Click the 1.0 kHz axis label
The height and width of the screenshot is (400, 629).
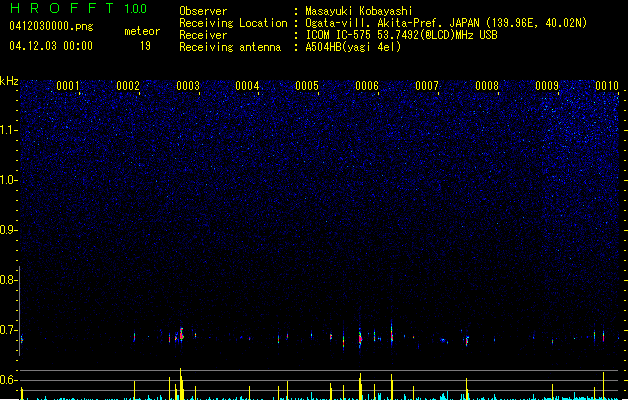pyautogui.click(x=8, y=180)
